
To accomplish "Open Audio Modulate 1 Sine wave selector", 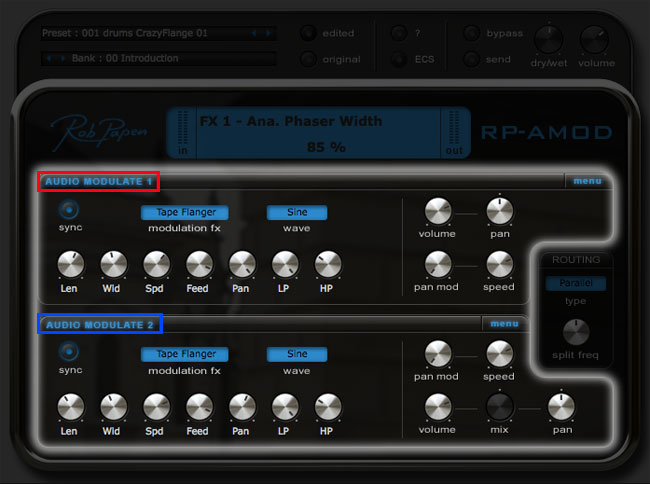I will (297, 212).
